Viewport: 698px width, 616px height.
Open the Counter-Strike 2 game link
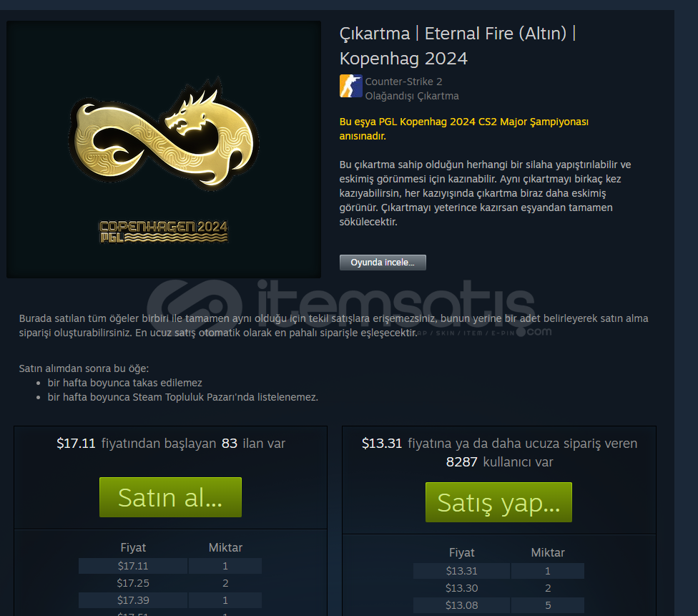pos(404,82)
